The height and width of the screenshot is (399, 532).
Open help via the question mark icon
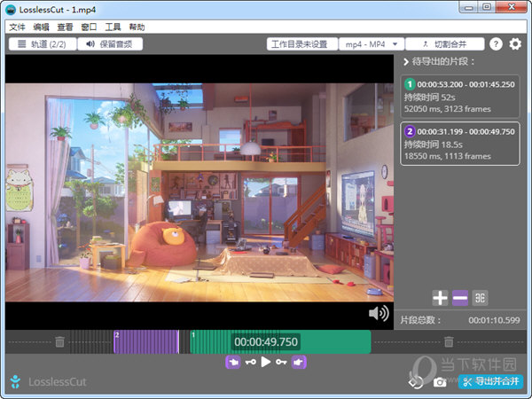click(496, 44)
